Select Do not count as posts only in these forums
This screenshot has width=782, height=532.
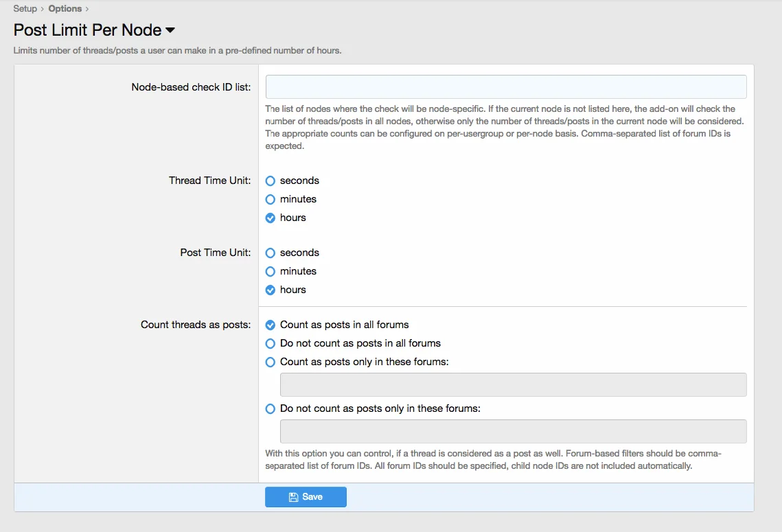tap(271, 408)
